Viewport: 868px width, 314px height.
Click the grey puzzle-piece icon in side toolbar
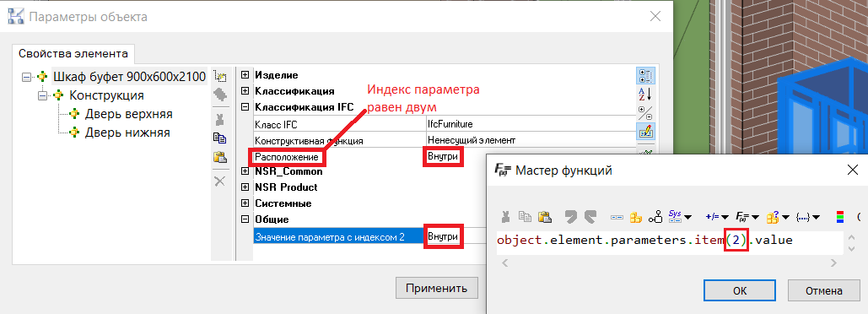(x=220, y=95)
